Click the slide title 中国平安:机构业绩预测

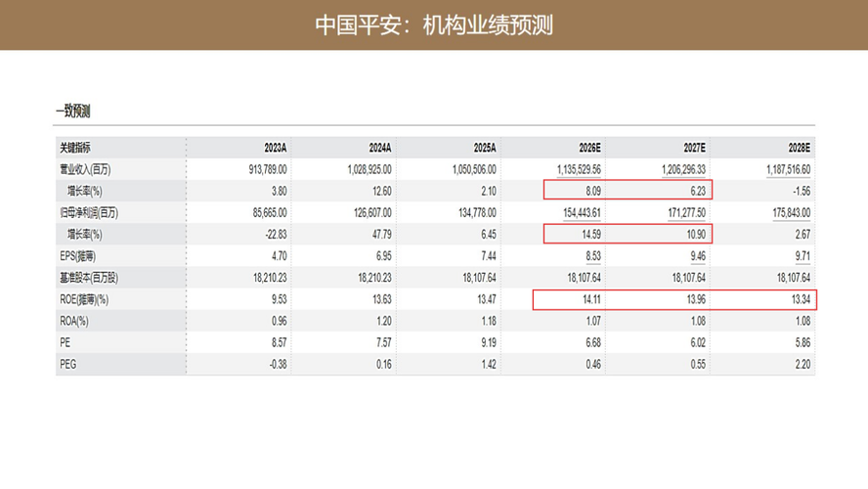(x=434, y=25)
